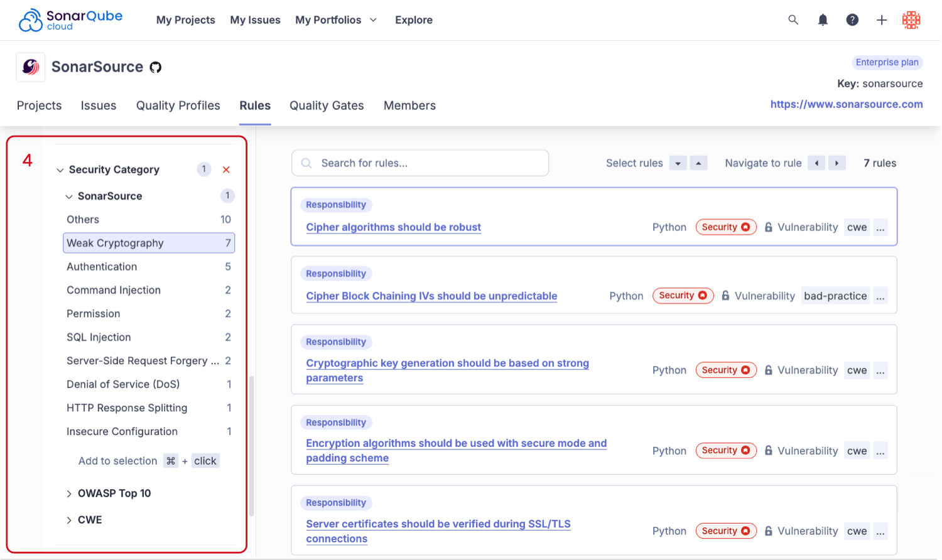Focus the Search for rules field

point(420,163)
